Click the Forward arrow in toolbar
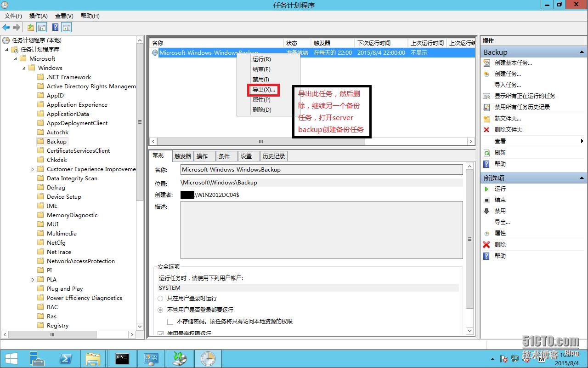 (17, 28)
